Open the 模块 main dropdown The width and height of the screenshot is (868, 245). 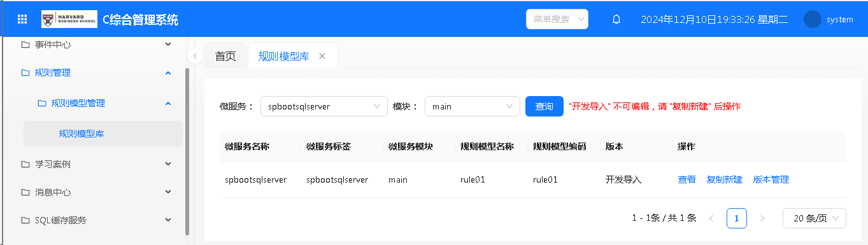pos(473,106)
